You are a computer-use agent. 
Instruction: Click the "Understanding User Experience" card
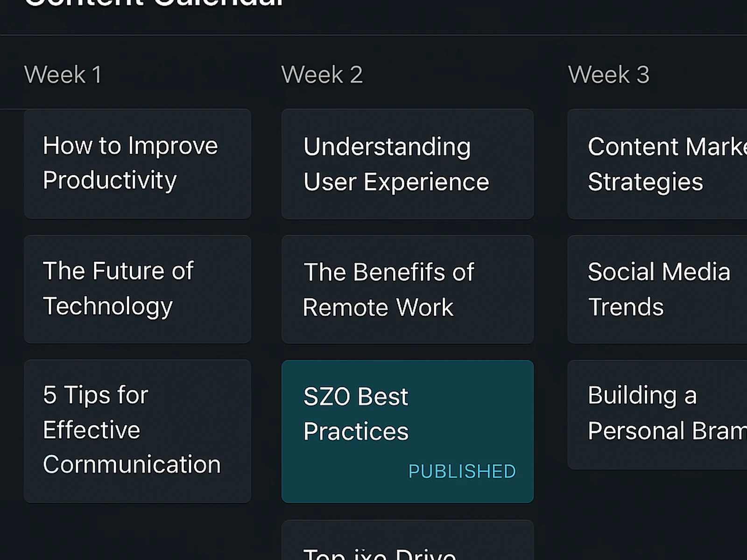click(x=407, y=164)
